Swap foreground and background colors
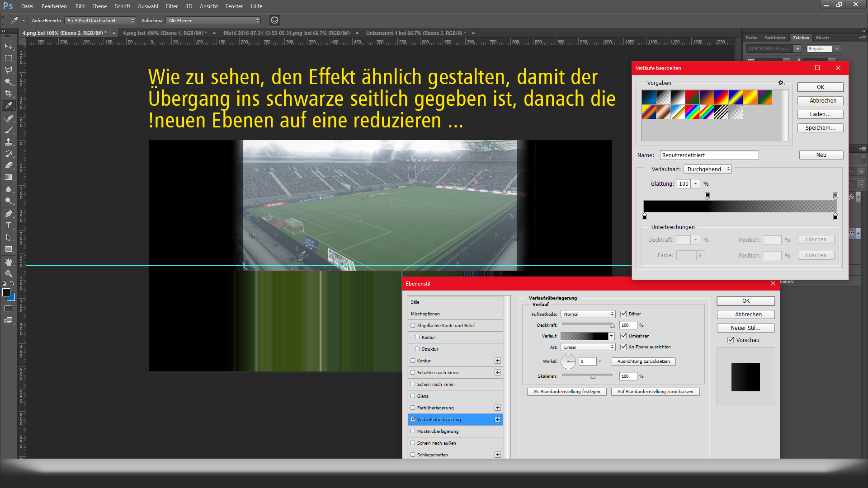This screenshot has width=868, height=488. coord(13,283)
